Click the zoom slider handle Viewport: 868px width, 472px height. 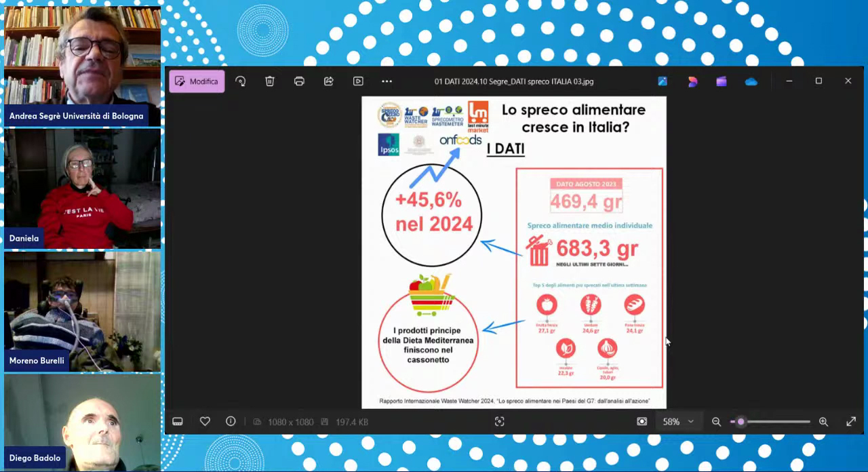click(x=741, y=422)
